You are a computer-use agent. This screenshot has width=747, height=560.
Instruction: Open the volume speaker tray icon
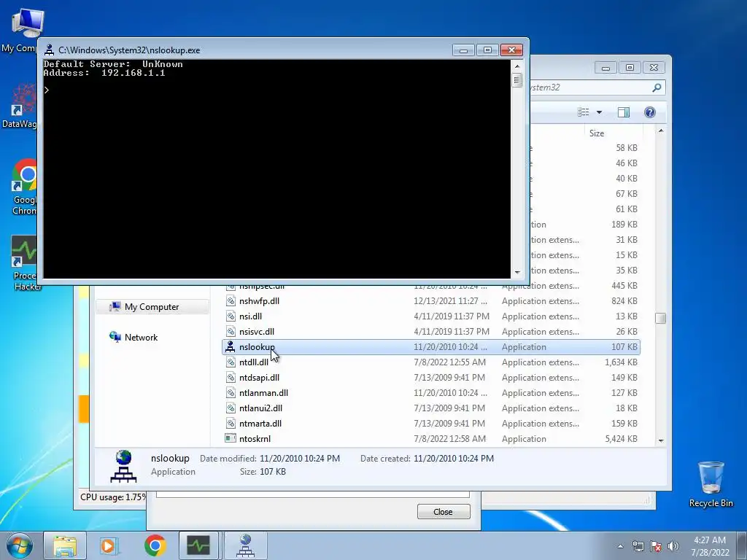[673, 546]
